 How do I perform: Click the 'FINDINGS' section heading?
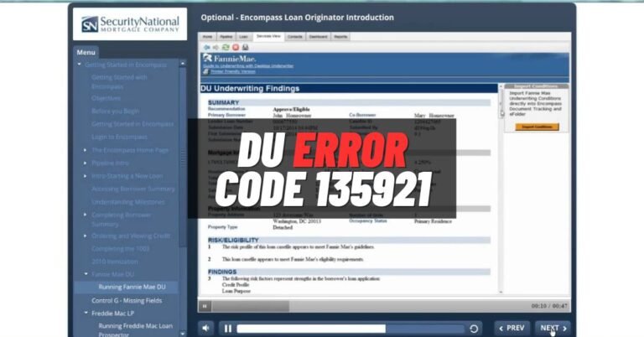(222, 272)
